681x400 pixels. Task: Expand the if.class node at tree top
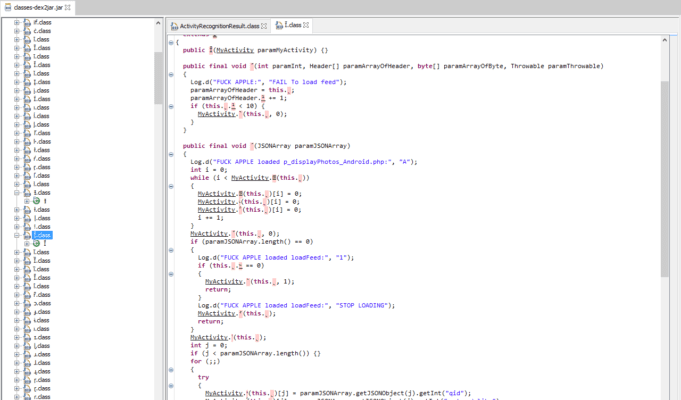[17, 22]
